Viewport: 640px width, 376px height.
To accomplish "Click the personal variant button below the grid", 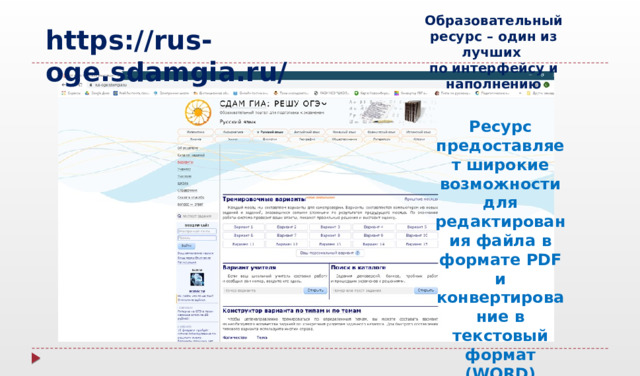I will [330, 253].
